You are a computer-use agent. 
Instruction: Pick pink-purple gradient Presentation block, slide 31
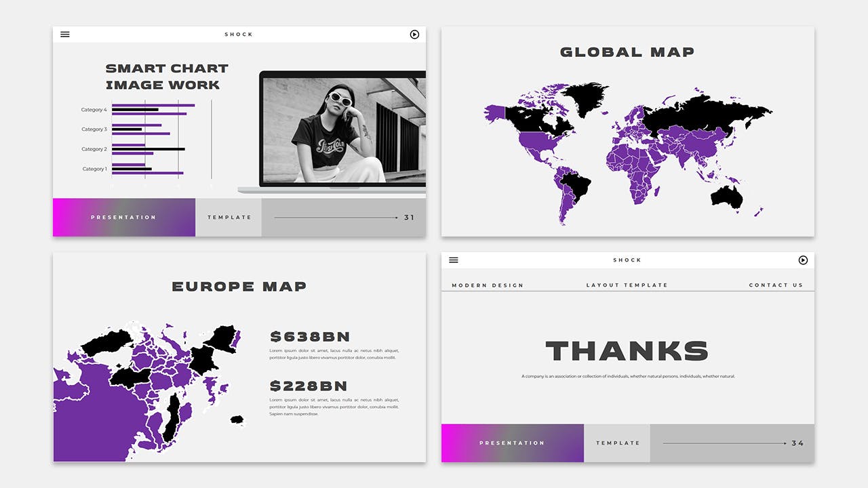click(124, 218)
